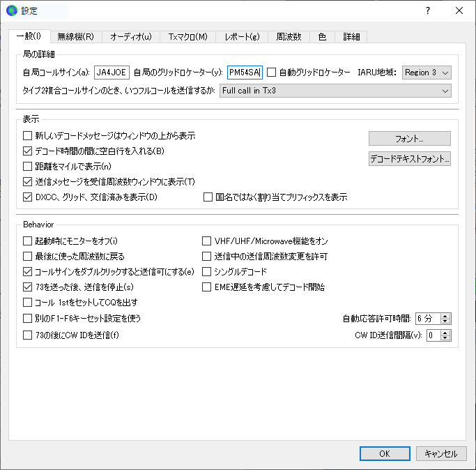
Task: Switch to the 一般(l) tab
Action: [29, 36]
